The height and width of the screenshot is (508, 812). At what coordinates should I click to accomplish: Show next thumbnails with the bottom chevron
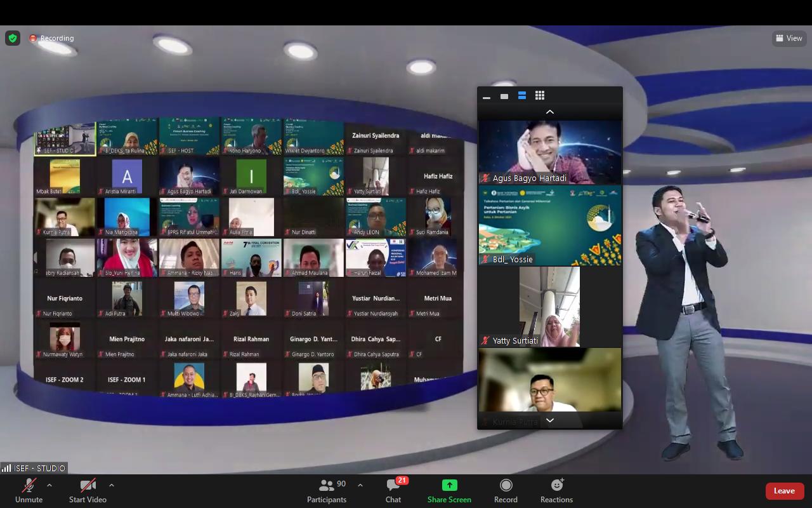click(x=550, y=420)
